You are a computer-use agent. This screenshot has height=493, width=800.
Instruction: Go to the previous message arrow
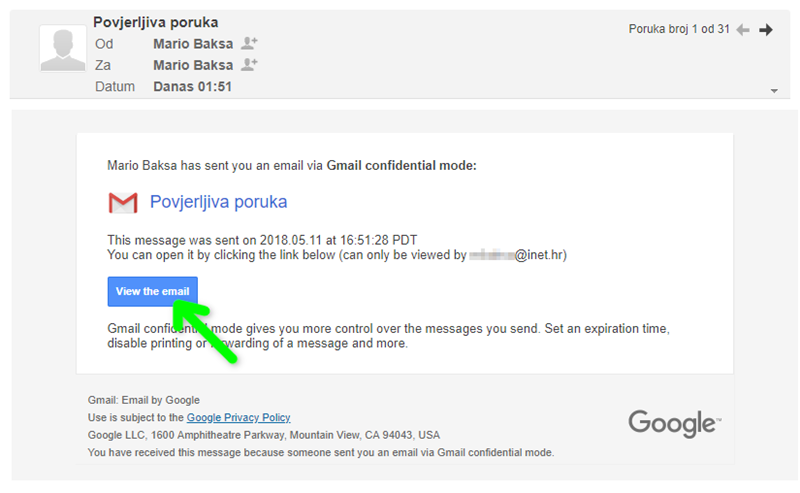click(743, 30)
